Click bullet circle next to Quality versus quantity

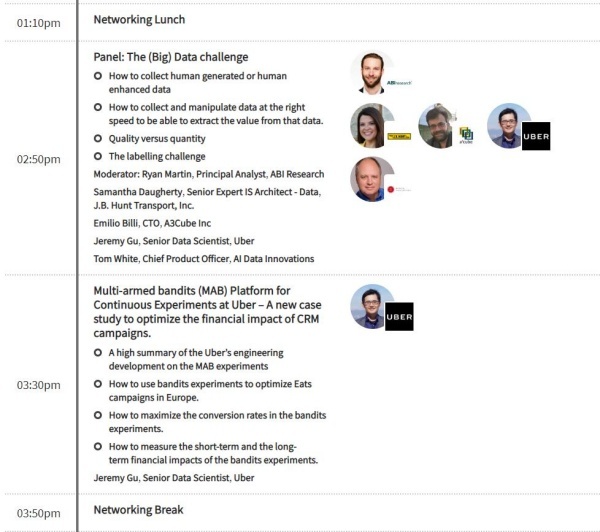[x=98, y=138]
